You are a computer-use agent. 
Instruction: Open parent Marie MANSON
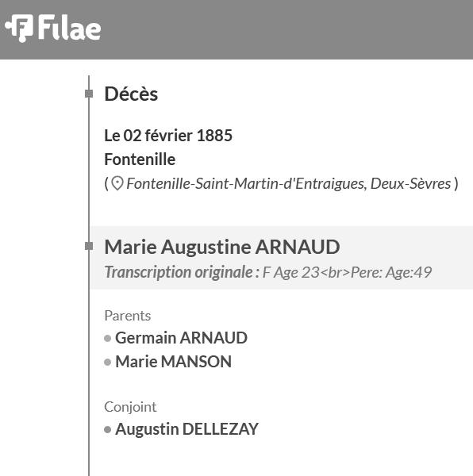point(173,362)
